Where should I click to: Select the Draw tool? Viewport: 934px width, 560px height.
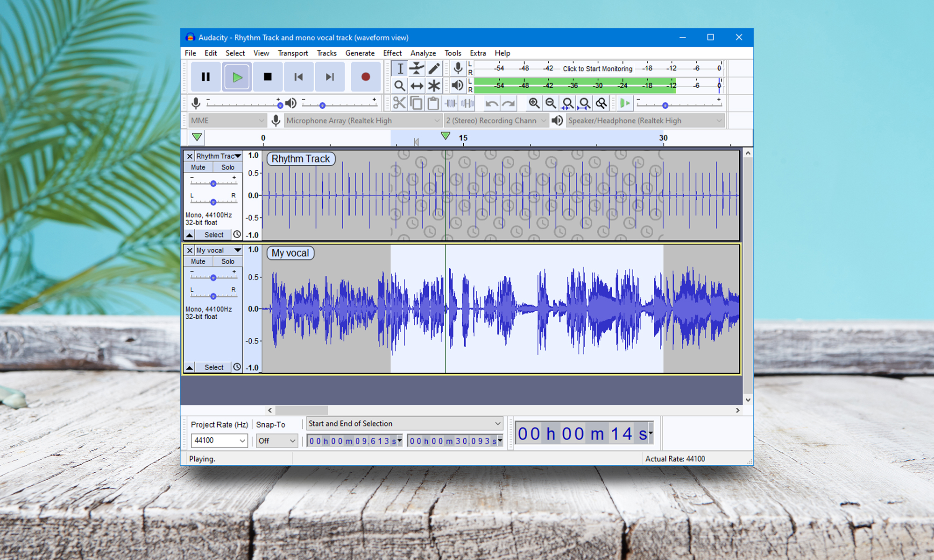(434, 69)
